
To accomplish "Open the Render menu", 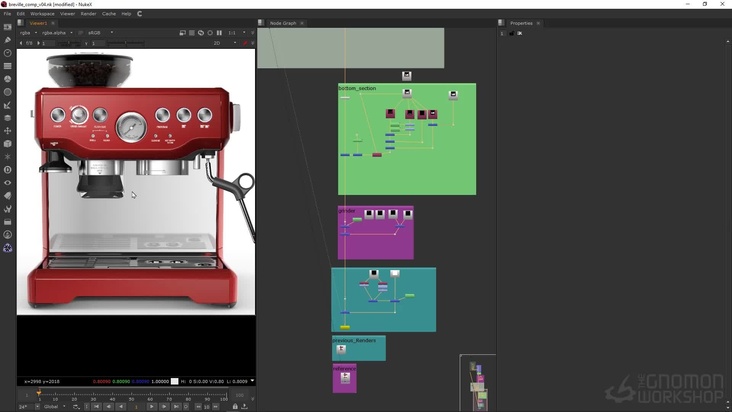I will click(x=89, y=14).
